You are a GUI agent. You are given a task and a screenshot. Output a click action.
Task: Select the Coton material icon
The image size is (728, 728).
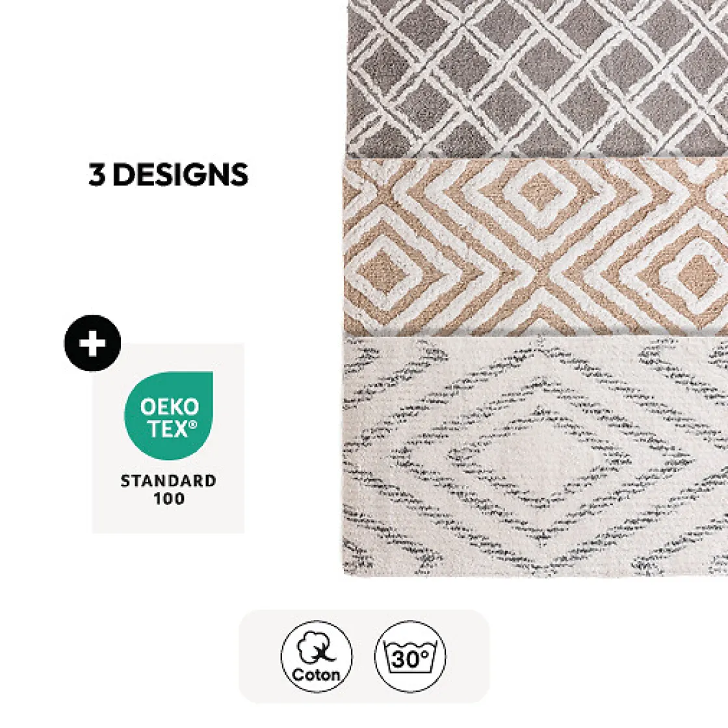click(x=317, y=656)
